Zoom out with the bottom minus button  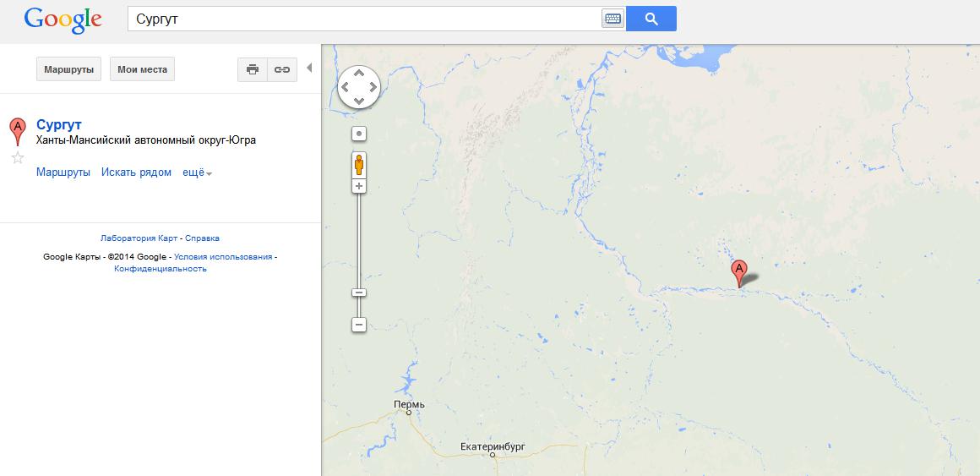point(359,325)
